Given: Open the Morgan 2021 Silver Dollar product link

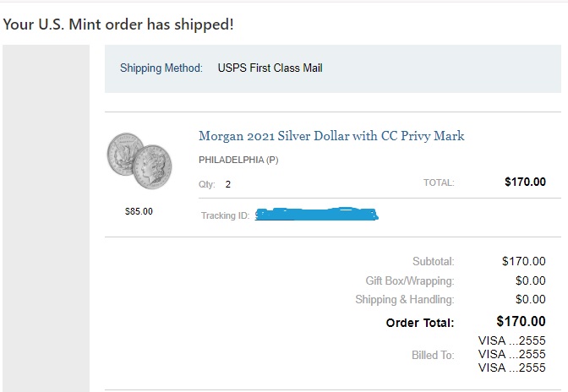Looking at the screenshot, I should tap(331, 136).
